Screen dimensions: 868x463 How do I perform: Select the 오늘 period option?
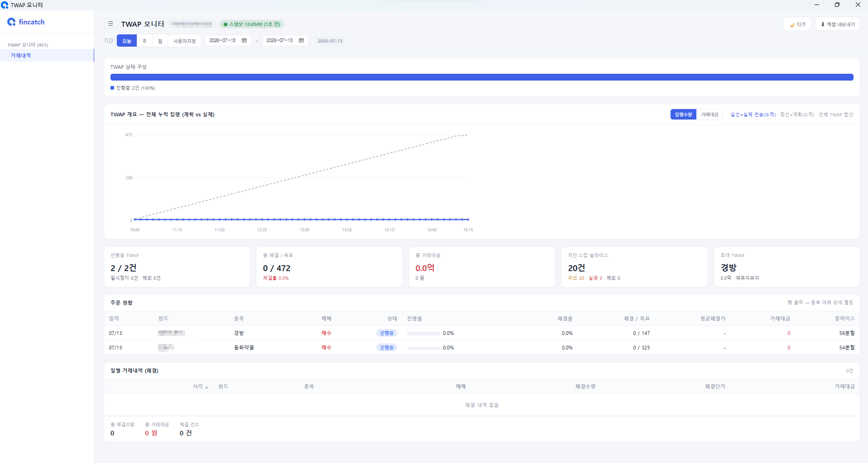[127, 41]
